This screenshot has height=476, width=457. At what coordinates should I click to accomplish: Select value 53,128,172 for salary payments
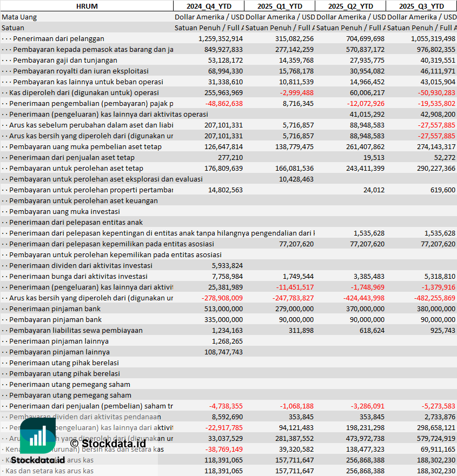pos(226,61)
